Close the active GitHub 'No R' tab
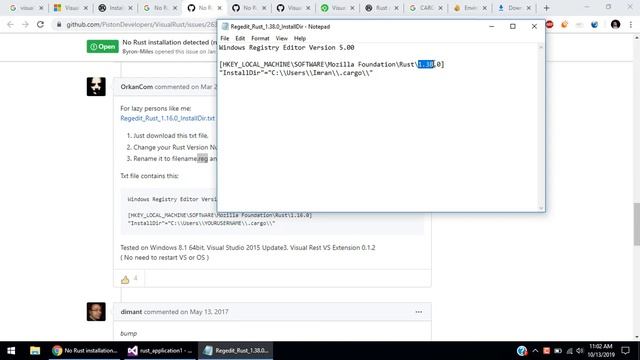Image resolution: width=640 pixels, height=360 pixels. pos(219,8)
